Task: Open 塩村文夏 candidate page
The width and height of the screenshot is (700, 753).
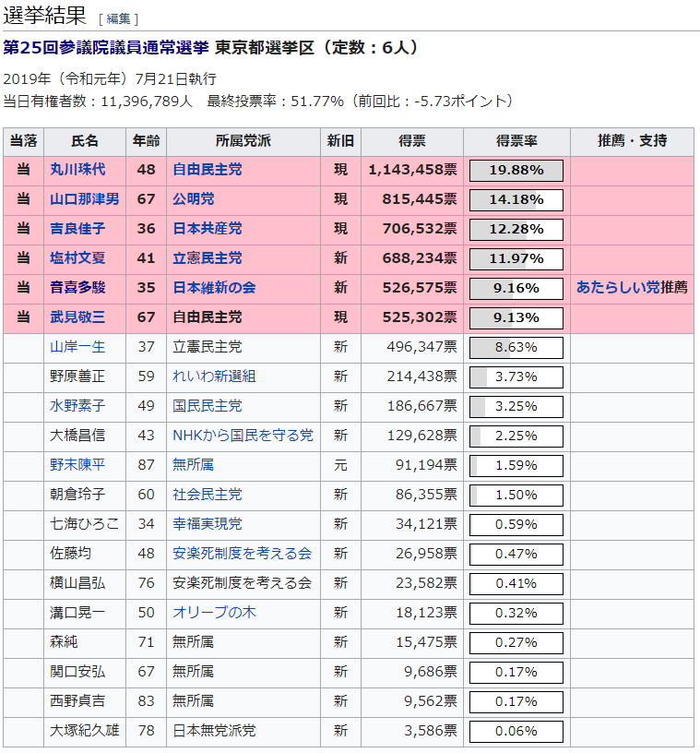Action: 77,257
